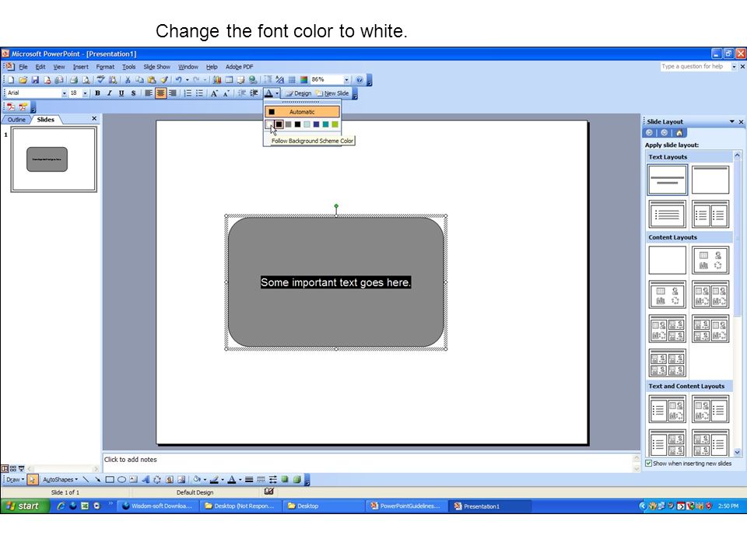This screenshot has height=560, width=747.
Task: Increase font size with large A icon
Action: point(215,93)
